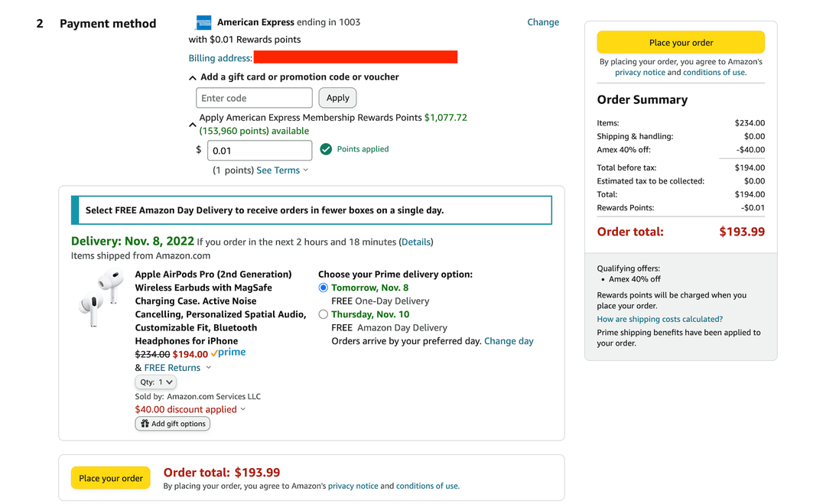Open the Qty dropdown
The height and width of the screenshot is (504, 826).
click(155, 382)
